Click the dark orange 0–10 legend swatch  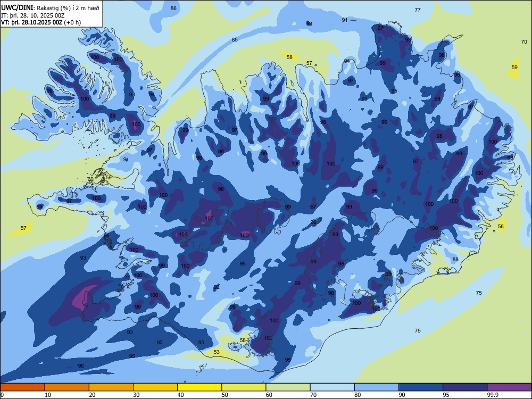23,387
